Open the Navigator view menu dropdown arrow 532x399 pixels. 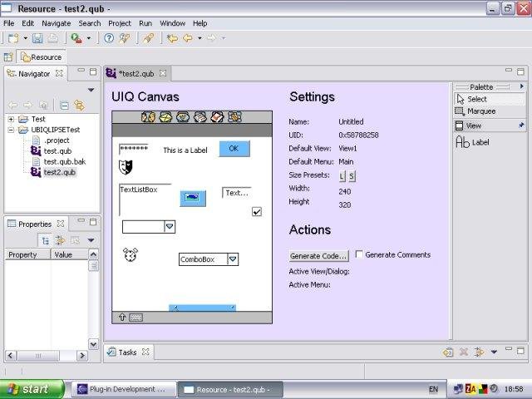click(91, 90)
